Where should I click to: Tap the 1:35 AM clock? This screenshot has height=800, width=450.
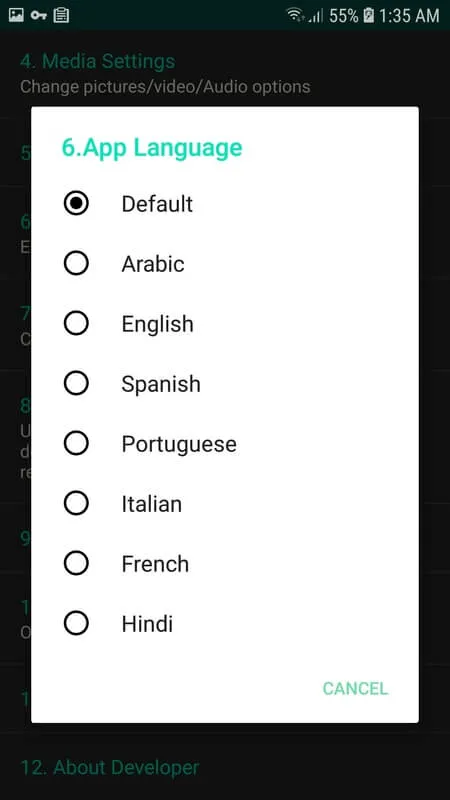pyautogui.click(x=409, y=16)
